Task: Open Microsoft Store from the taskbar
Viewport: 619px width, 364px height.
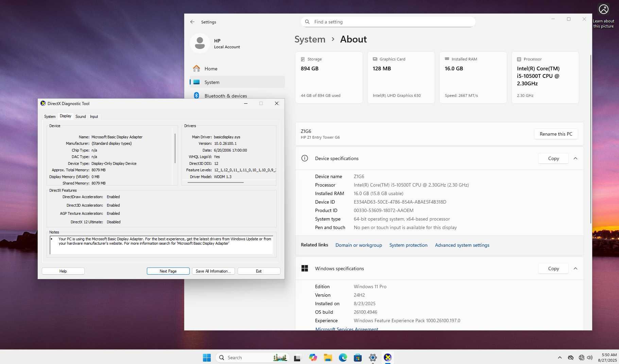Action: (x=358, y=358)
